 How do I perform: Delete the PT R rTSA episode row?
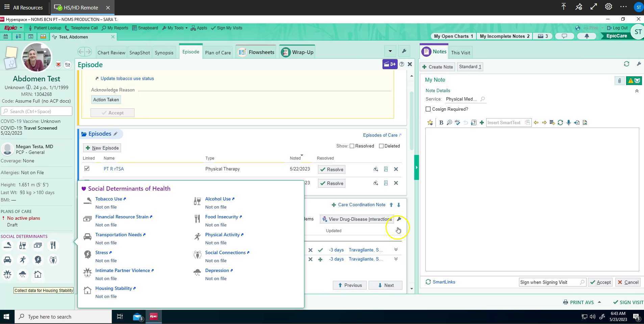(x=396, y=169)
